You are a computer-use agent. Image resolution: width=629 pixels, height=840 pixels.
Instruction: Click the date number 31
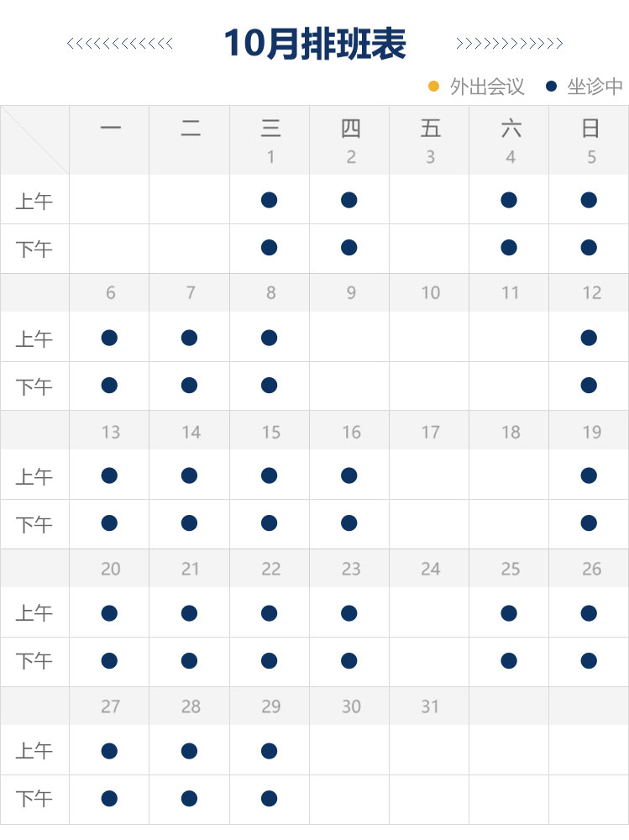[x=430, y=706]
